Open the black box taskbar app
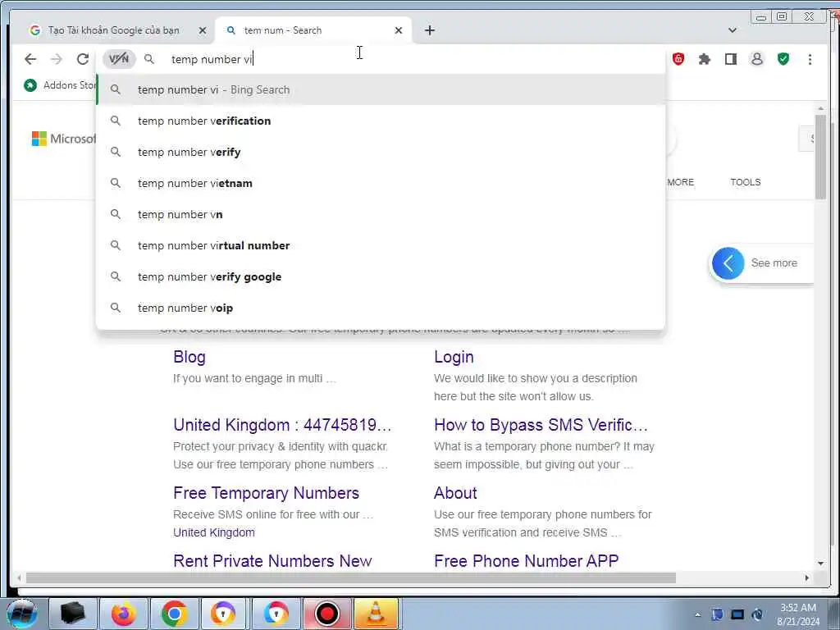Viewport: 840px width, 630px height. click(72, 614)
